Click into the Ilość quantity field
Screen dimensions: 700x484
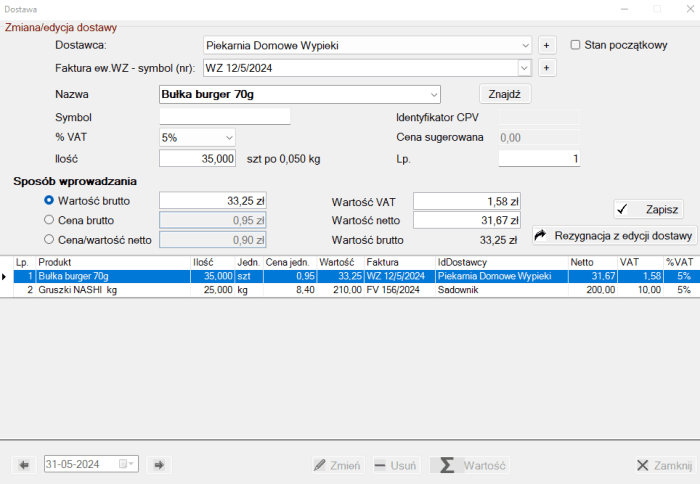[198, 158]
